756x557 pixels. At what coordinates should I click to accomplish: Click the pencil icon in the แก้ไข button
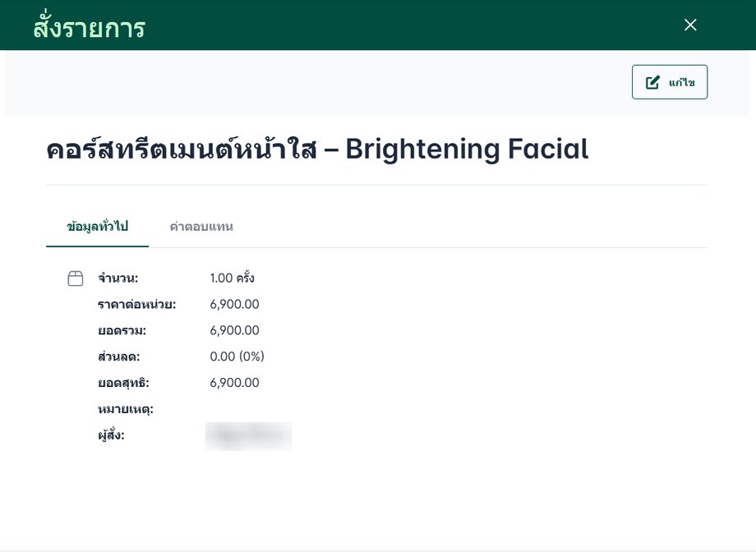(652, 82)
